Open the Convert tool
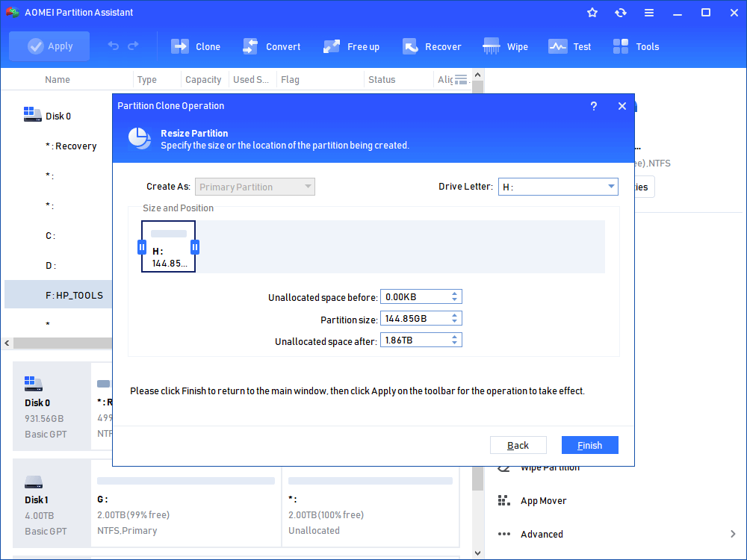The height and width of the screenshot is (560, 747). point(272,46)
